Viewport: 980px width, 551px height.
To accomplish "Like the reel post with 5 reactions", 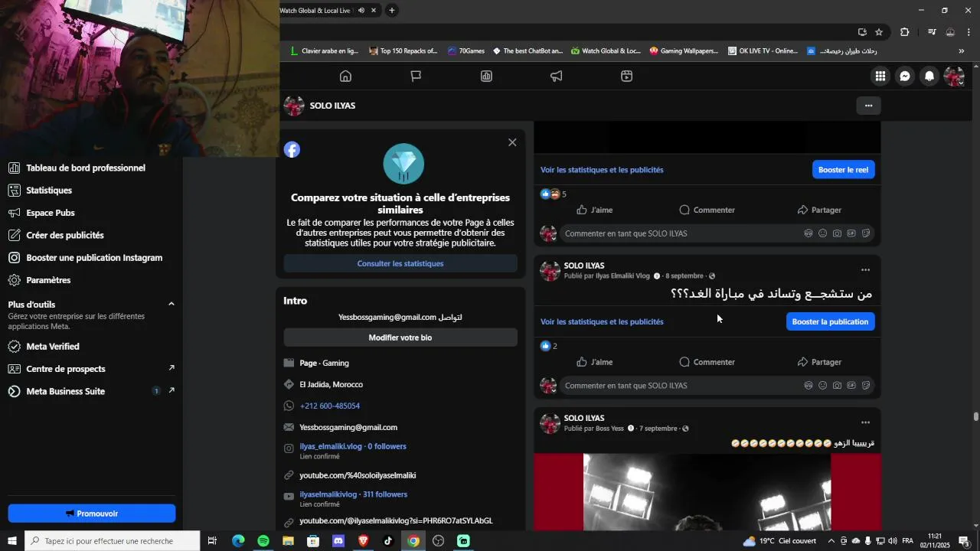I will click(595, 210).
